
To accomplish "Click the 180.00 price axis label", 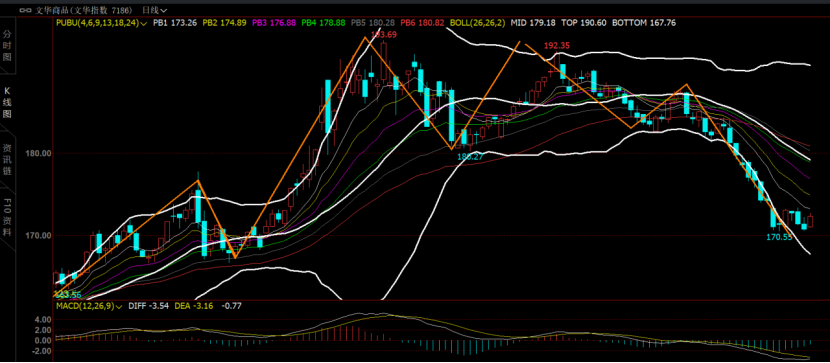I will (x=38, y=153).
